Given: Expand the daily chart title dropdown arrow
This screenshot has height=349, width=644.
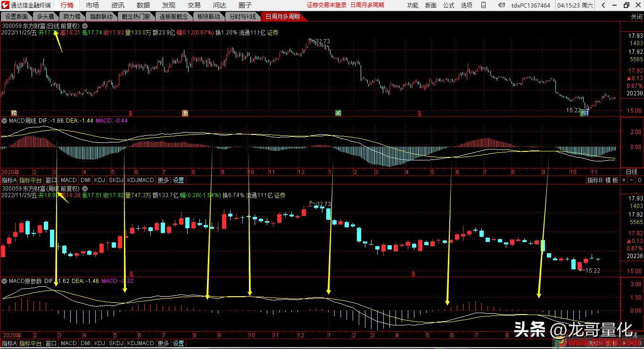Looking at the screenshot, I should coord(84,25).
